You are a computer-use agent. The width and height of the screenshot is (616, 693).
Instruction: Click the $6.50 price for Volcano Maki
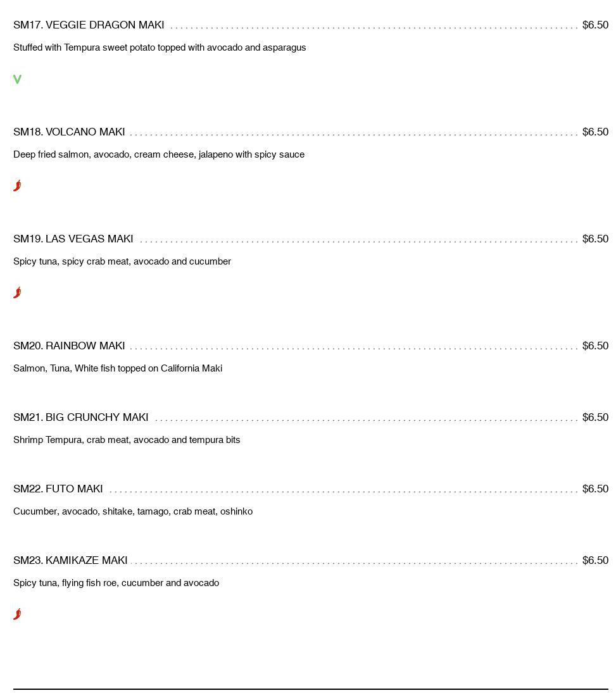coord(595,132)
